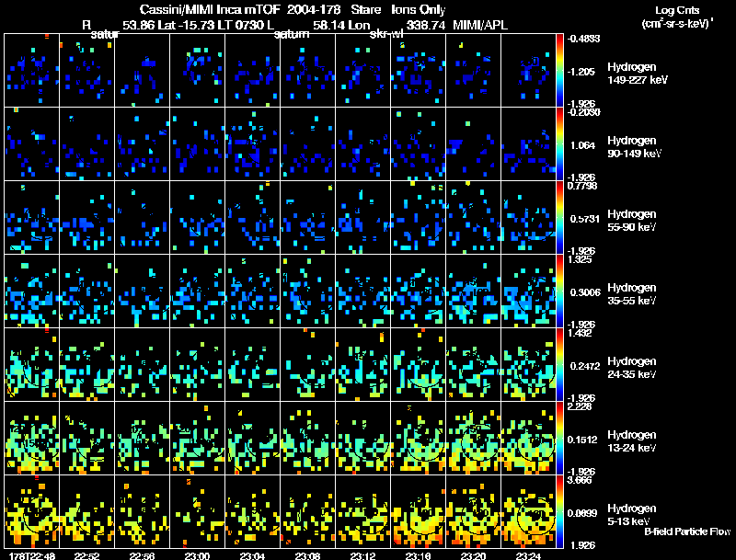Click the 0.3006 colorbar midpoint value

(585, 292)
